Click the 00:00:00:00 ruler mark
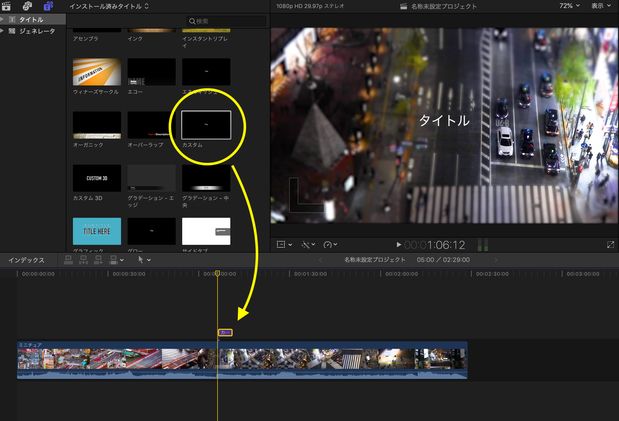 pyautogui.click(x=38, y=274)
